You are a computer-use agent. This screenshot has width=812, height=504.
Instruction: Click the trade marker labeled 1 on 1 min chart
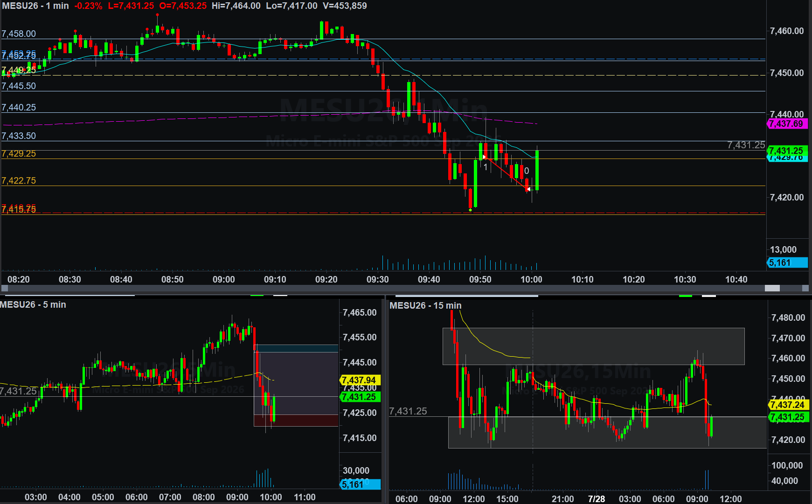pos(486,166)
